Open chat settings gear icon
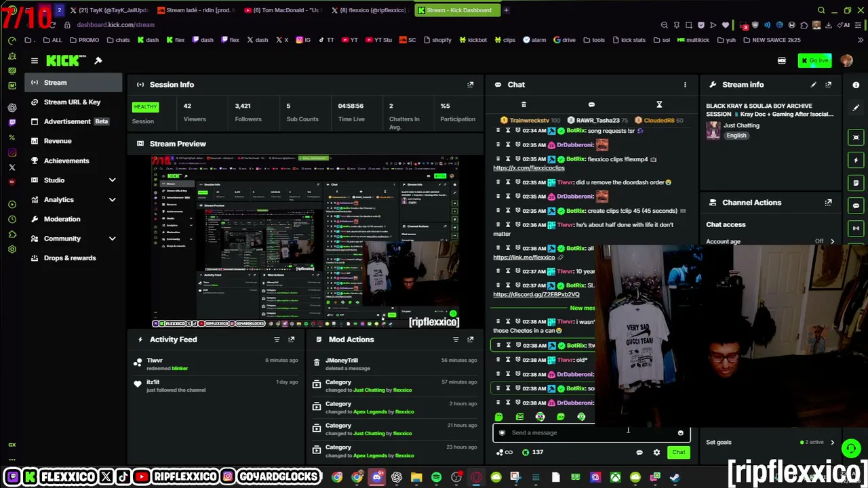 (656, 452)
